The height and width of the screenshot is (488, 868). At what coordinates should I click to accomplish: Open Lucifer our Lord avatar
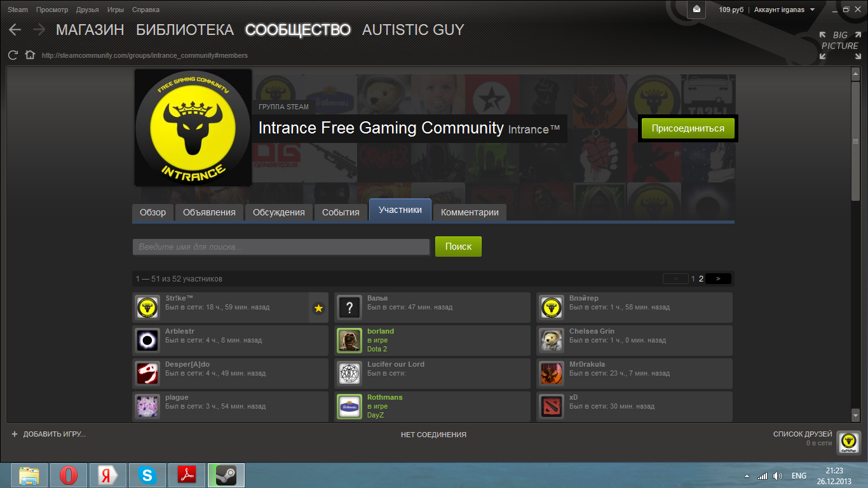click(x=349, y=374)
